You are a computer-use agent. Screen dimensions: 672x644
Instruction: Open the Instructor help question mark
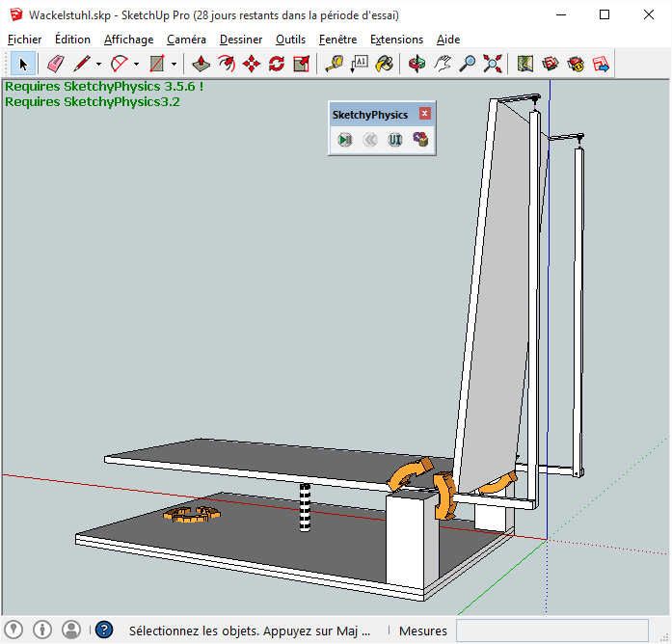click(x=104, y=630)
